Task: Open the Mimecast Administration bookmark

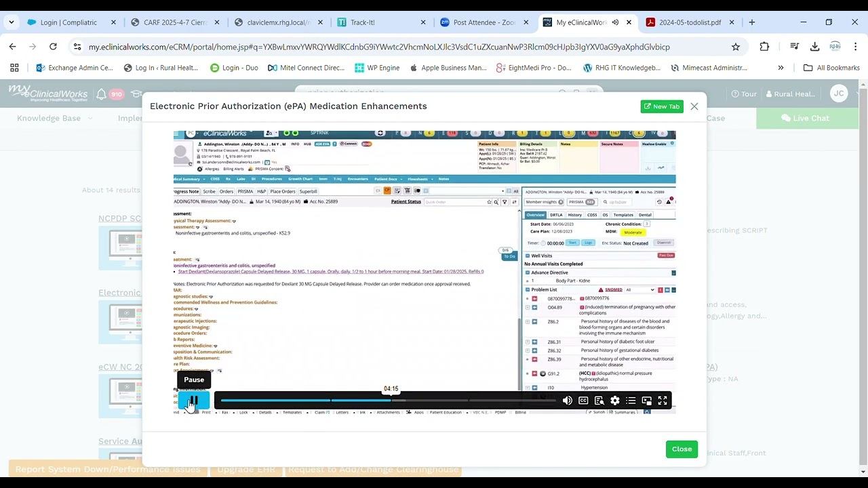Action: [709, 68]
